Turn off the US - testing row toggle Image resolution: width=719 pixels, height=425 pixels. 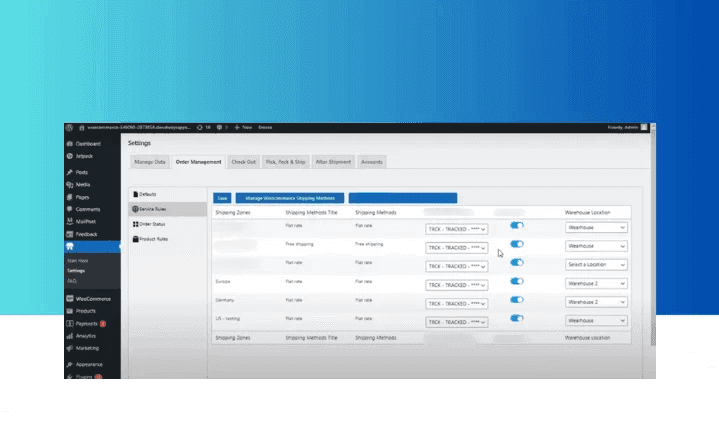coord(517,319)
